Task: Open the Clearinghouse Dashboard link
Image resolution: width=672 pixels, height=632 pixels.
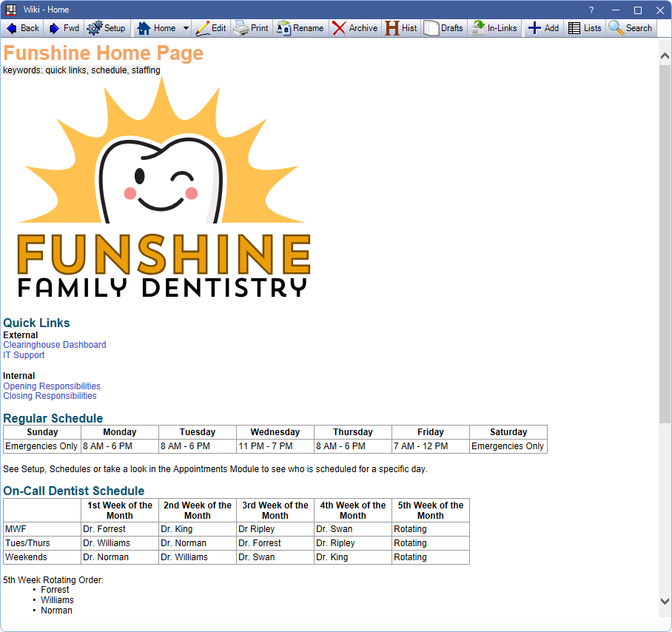Action: pyautogui.click(x=55, y=345)
